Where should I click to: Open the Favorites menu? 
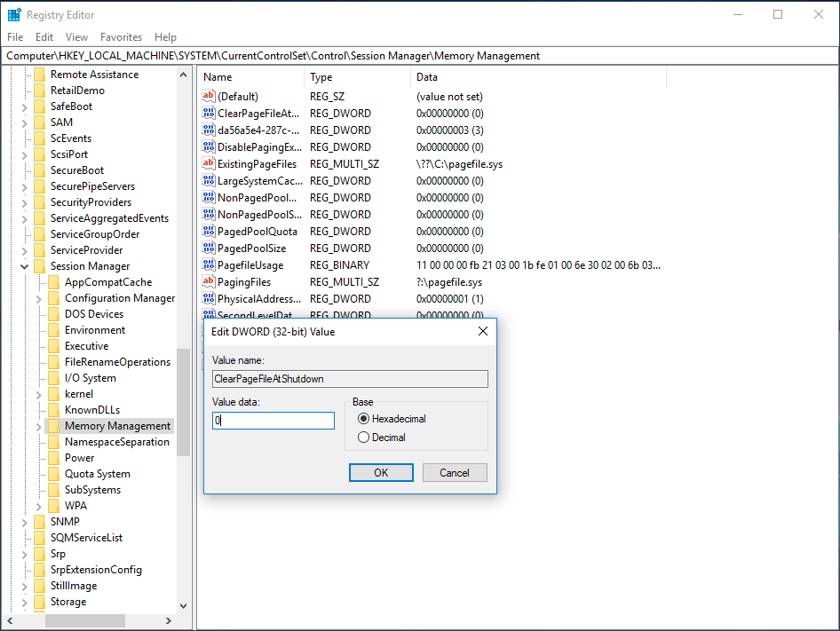tap(121, 37)
